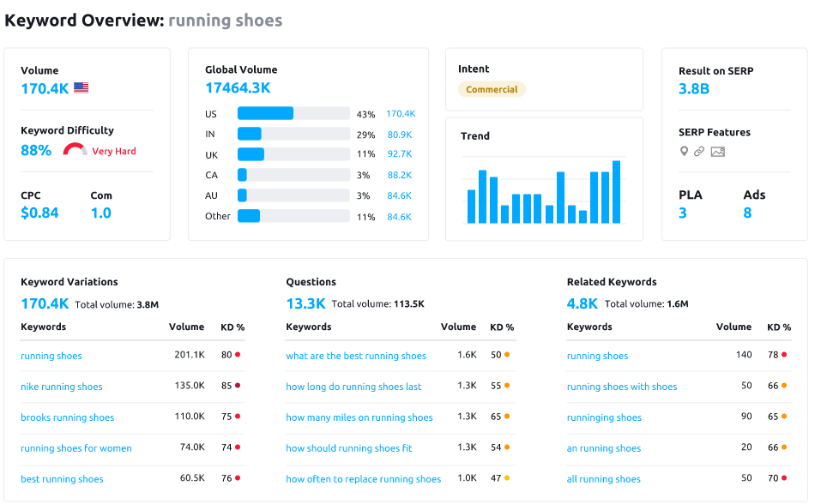
Task: Select question 'what are the best running shoes'
Action: (x=356, y=356)
